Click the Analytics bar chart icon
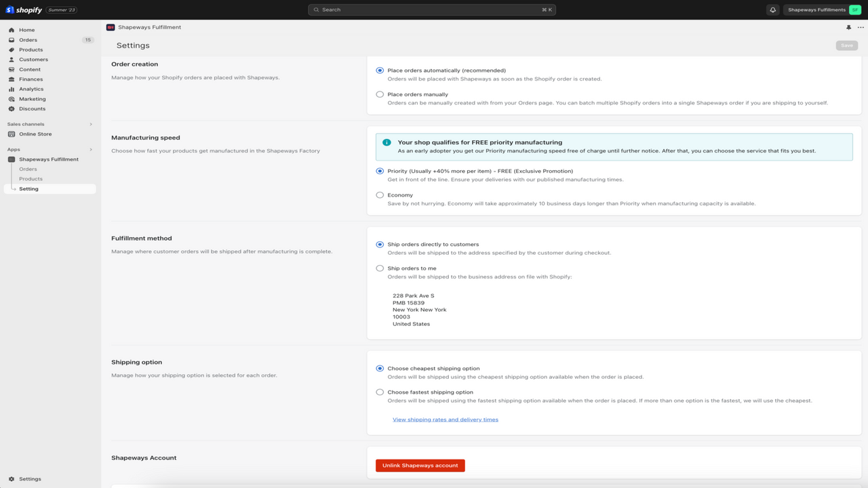This screenshot has width=868, height=488. click(x=12, y=89)
